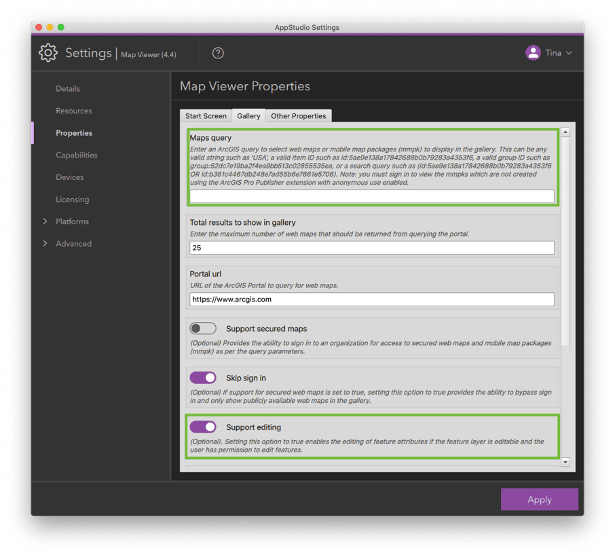Click the green window zoom button
616x558 pixels.
(61, 27)
